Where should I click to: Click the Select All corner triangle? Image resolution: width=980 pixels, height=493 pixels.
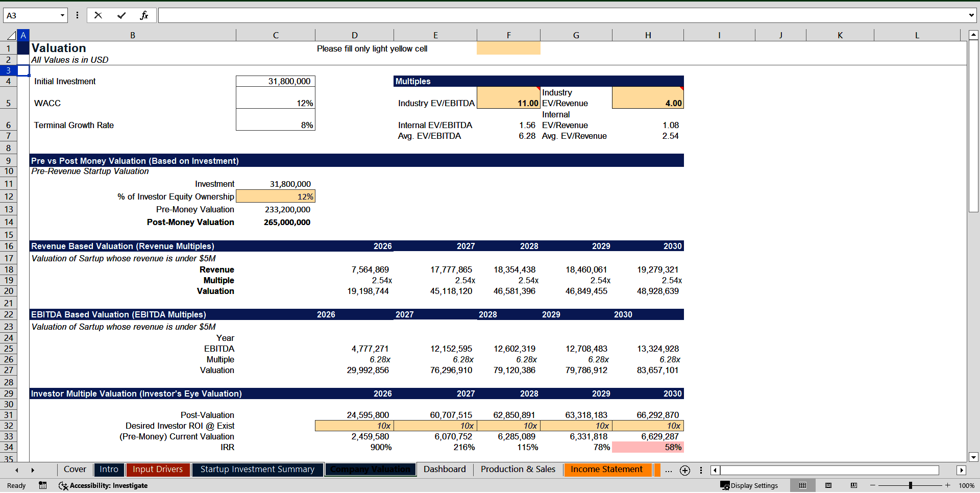click(11, 35)
